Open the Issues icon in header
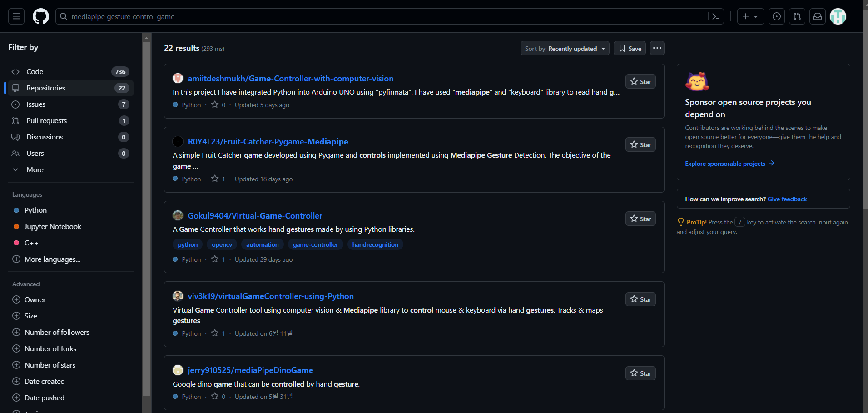Viewport: 868px width, 413px height. [x=777, y=16]
